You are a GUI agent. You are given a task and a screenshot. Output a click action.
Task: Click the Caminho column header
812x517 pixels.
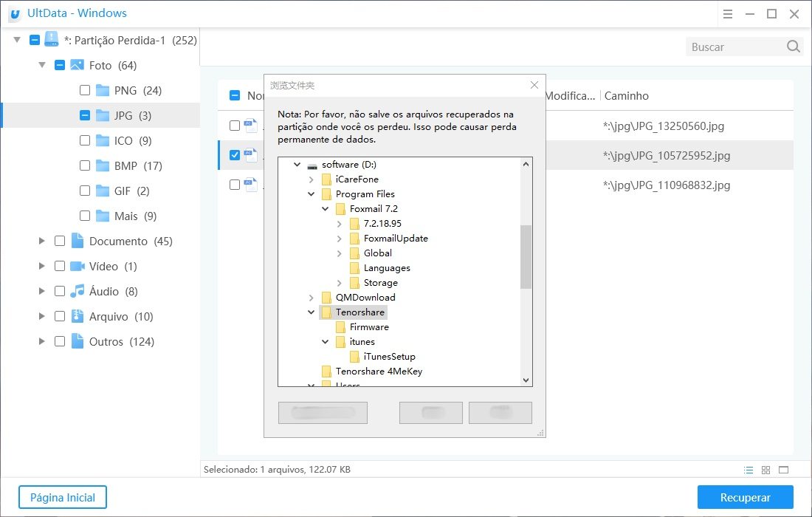click(x=626, y=96)
